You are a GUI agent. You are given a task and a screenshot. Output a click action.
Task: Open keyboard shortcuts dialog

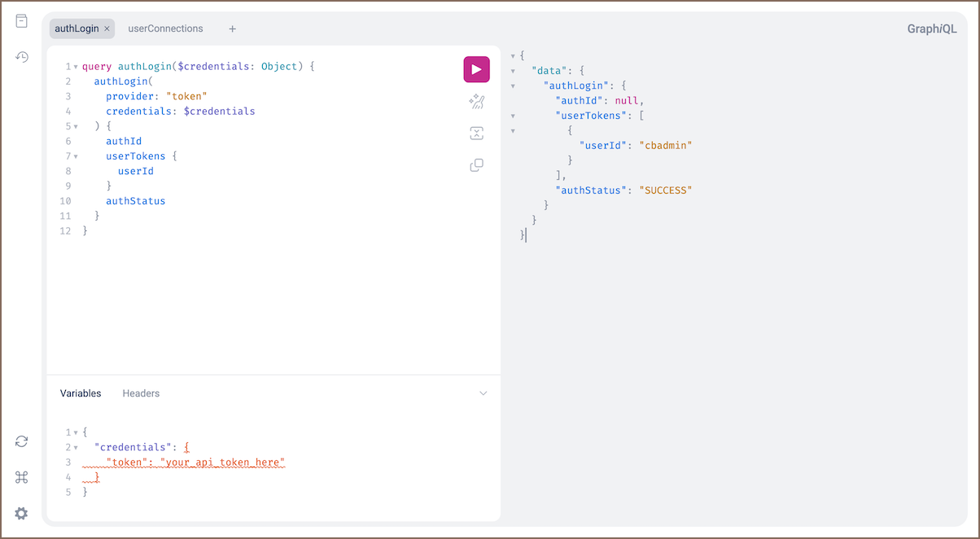tap(22, 478)
